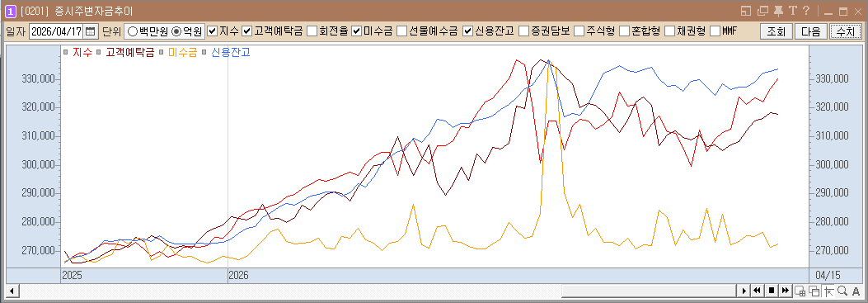Screen dimensions: 868x303
Task: Click the left axis value 330,000
Action: point(38,78)
